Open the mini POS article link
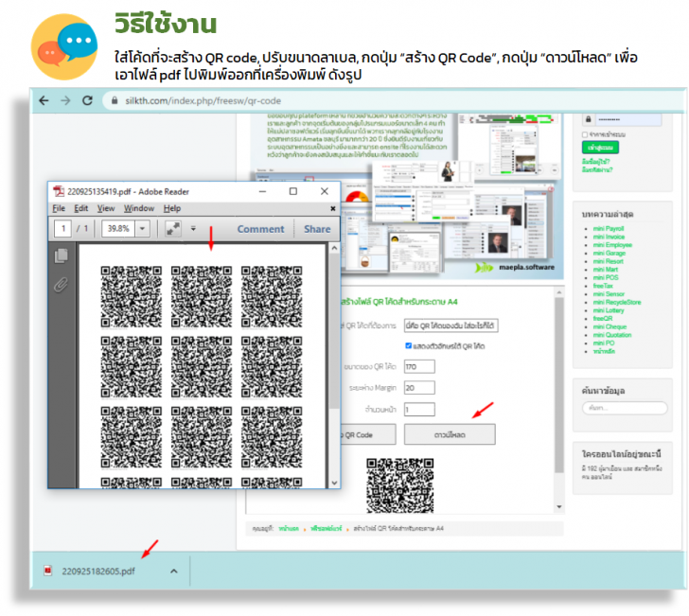This screenshot has width=689, height=616. click(x=606, y=277)
